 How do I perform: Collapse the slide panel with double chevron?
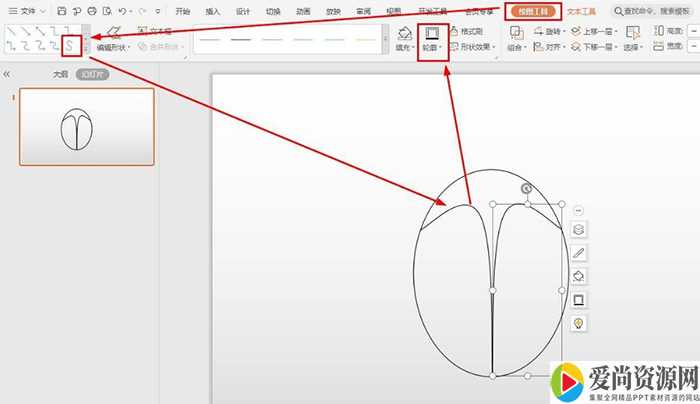click(7, 75)
